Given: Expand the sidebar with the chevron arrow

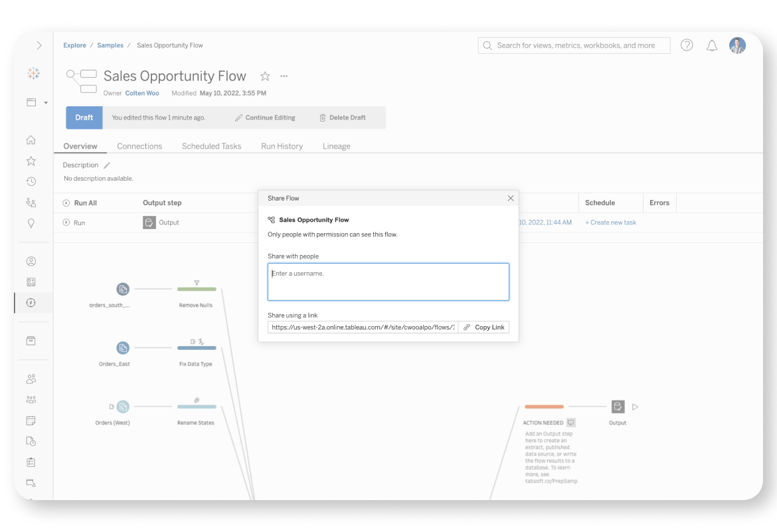Looking at the screenshot, I should click(39, 46).
